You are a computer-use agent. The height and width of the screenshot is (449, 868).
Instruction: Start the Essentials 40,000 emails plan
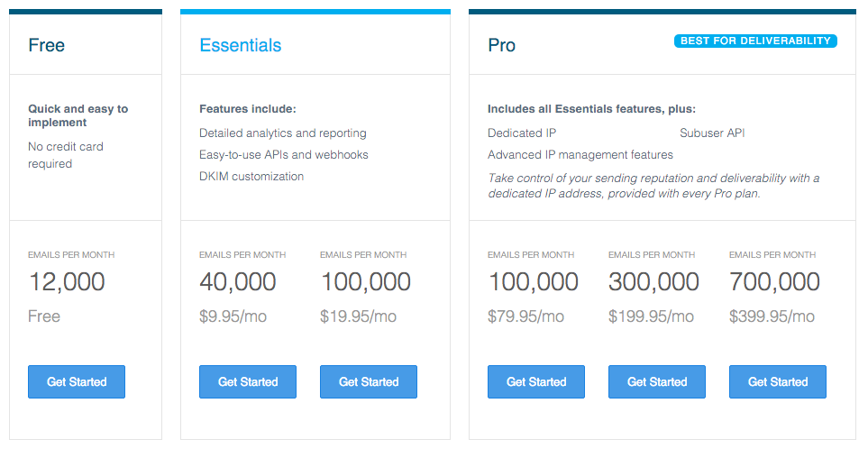(x=248, y=381)
